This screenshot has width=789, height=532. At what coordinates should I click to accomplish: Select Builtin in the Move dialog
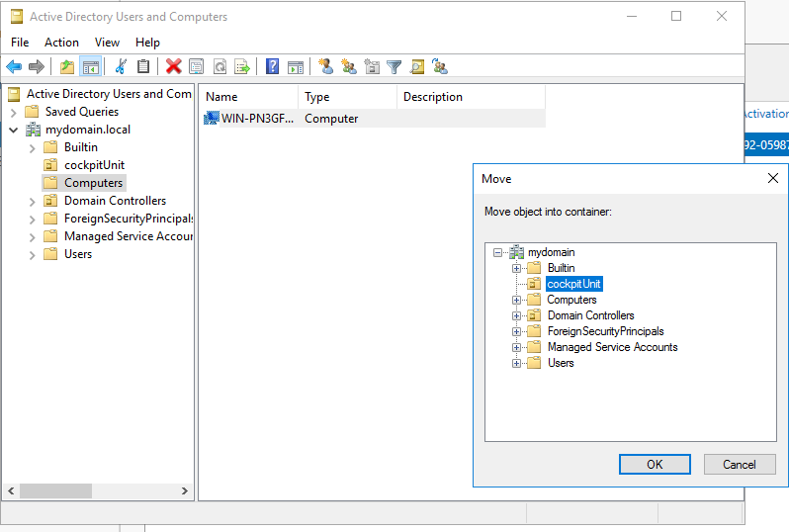coord(561,268)
